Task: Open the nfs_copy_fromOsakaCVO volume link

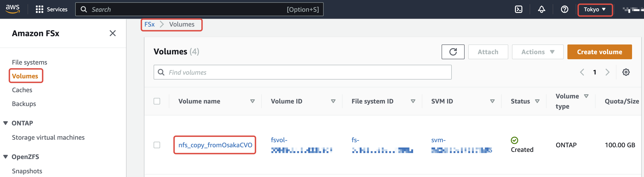Action: 215,145
